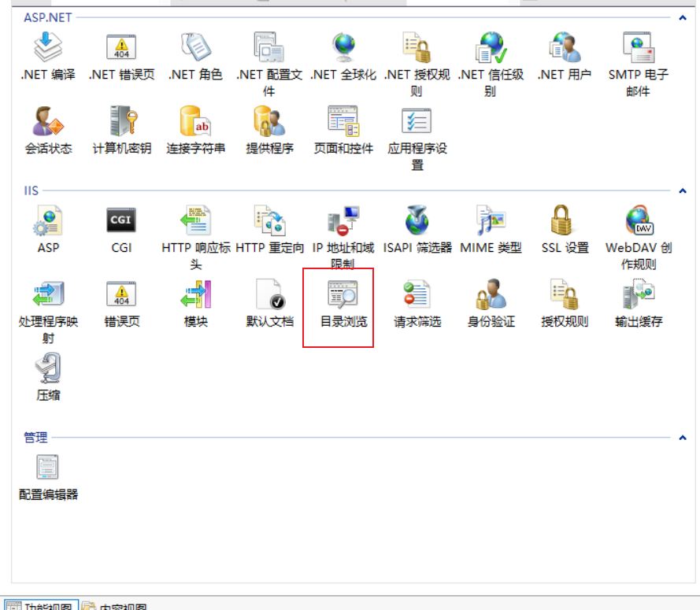Open the 应用程序设置 checklist icon

[x=417, y=121]
